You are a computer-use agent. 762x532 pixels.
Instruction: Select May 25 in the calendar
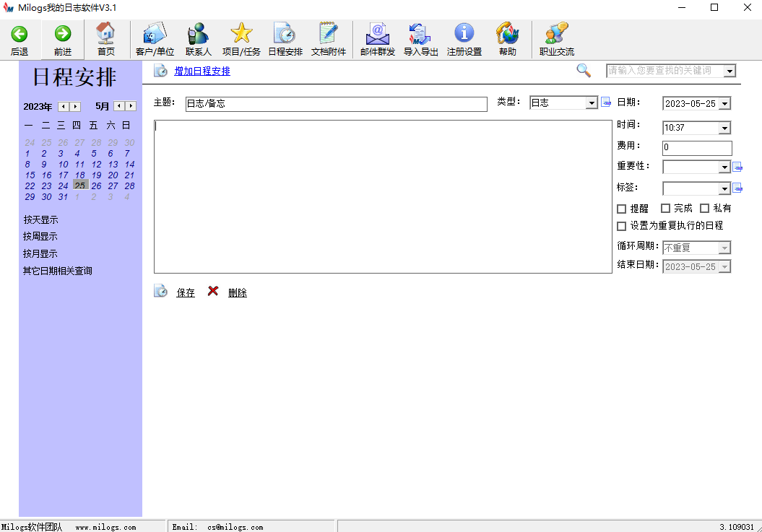point(80,186)
